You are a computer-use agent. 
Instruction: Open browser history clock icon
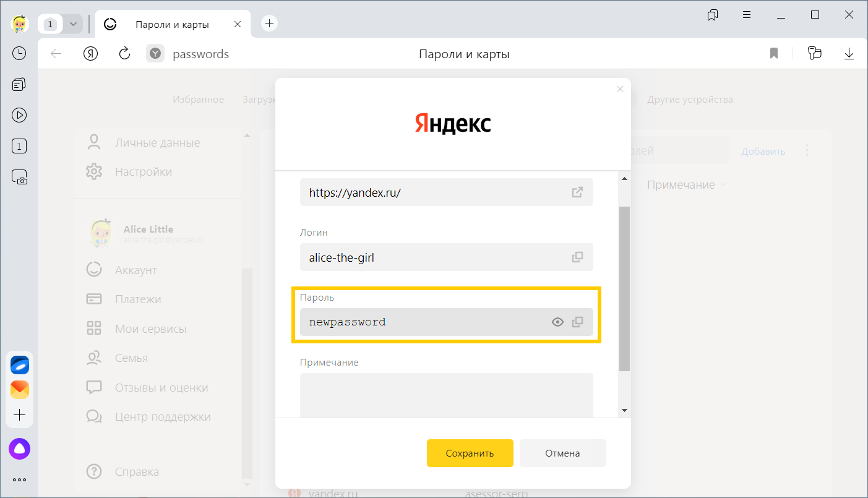coord(19,53)
